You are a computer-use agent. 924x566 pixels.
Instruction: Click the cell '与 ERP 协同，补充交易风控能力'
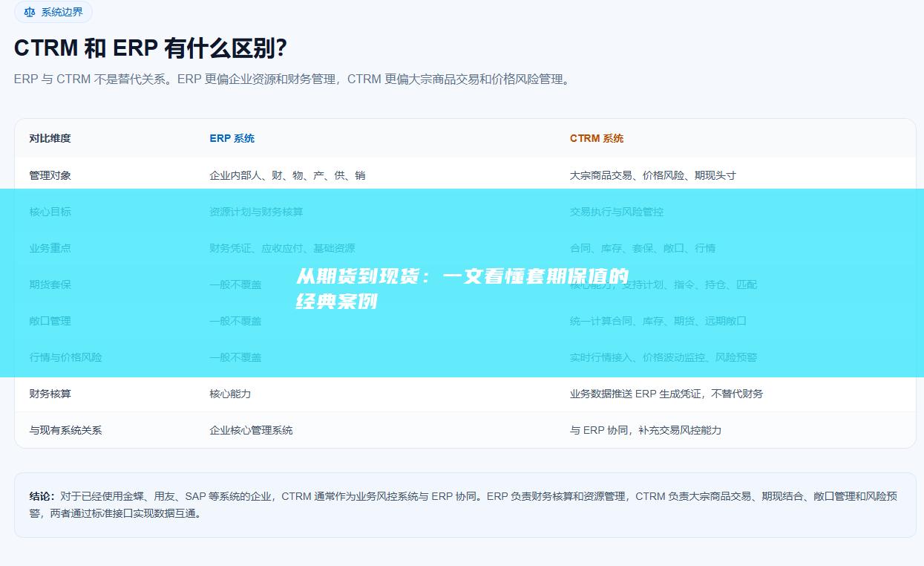coord(646,430)
